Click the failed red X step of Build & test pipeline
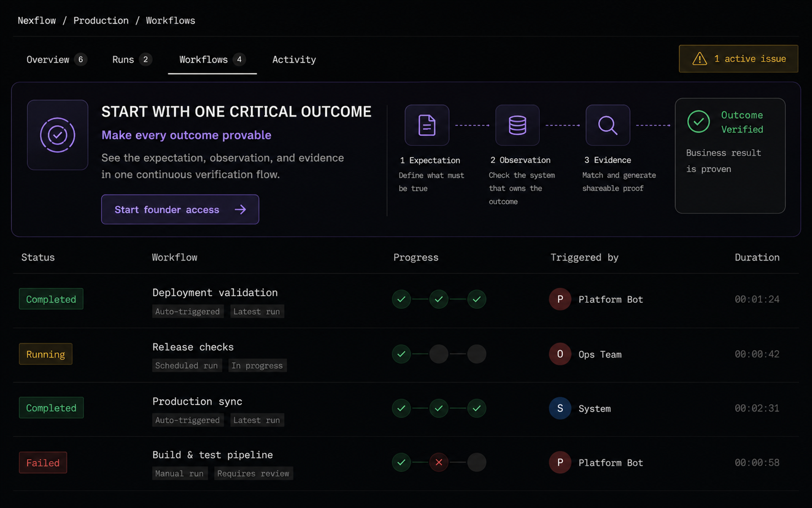This screenshot has width=812, height=508. [439, 462]
